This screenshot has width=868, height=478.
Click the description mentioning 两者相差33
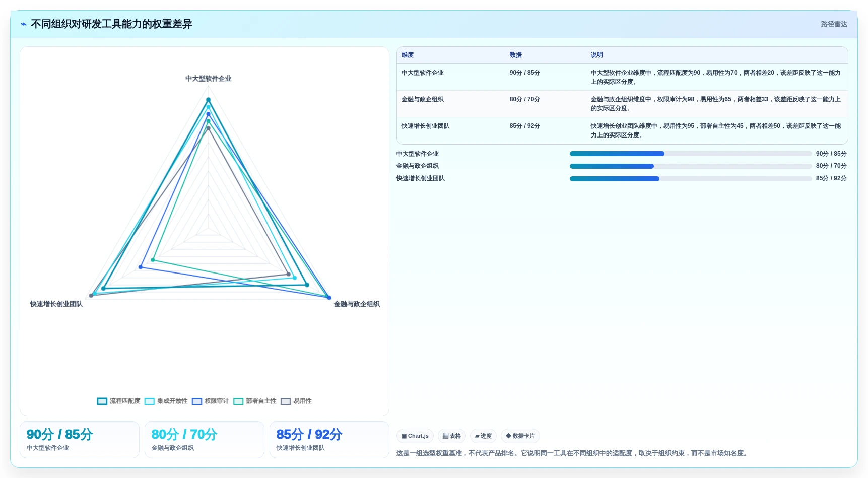click(x=716, y=104)
